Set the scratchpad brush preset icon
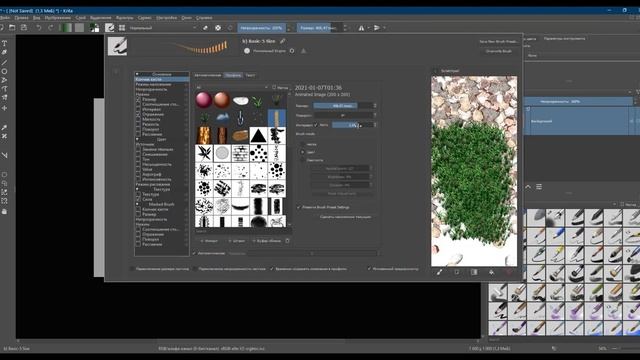Screen dimensions: 640x360 tap(440, 272)
